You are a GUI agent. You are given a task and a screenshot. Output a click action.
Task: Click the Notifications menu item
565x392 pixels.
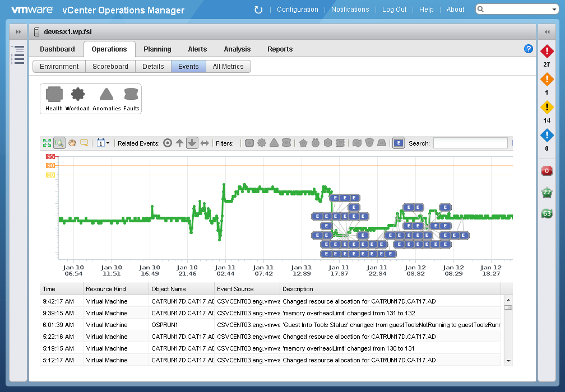[350, 10]
